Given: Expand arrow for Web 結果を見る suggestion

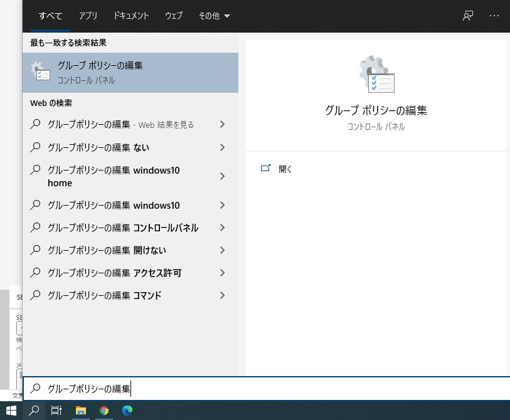Looking at the screenshot, I should coord(223,124).
